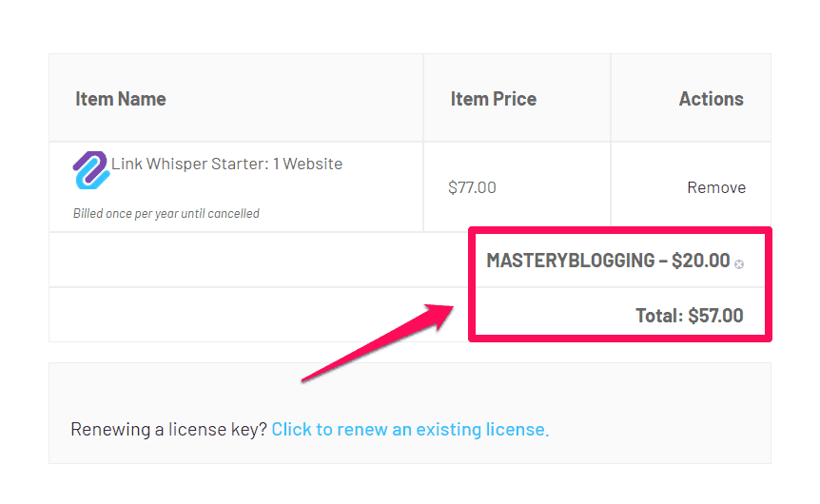Click the Actions column header

(x=711, y=99)
